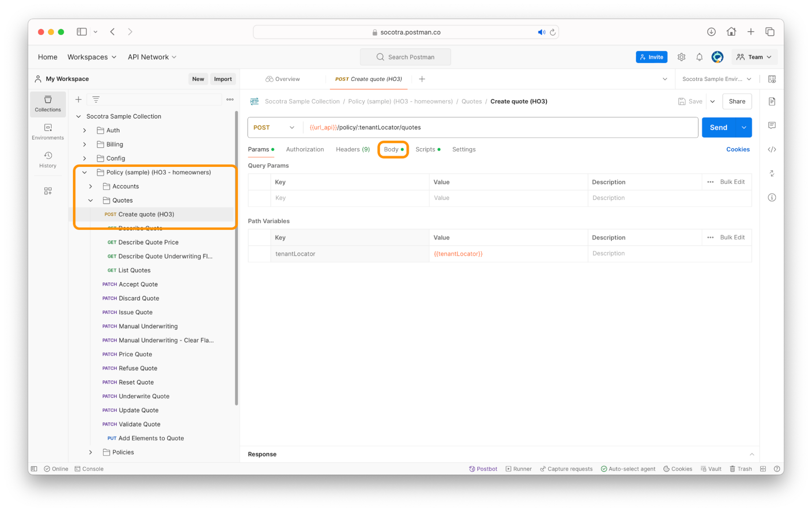Viewport: 812px width, 512px height.
Task: Click the Share button for this request
Action: (x=737, y=101)
